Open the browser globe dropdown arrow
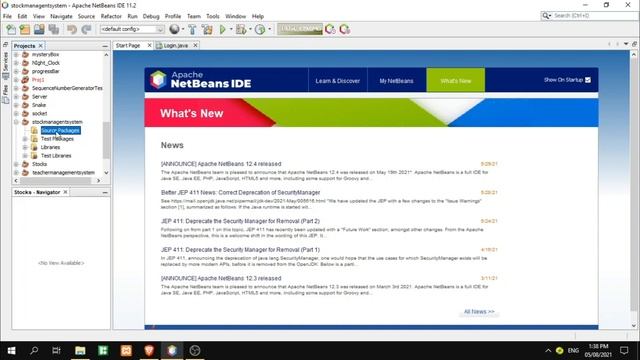Viewport: 640px width, 360px height. coord(182,29)
